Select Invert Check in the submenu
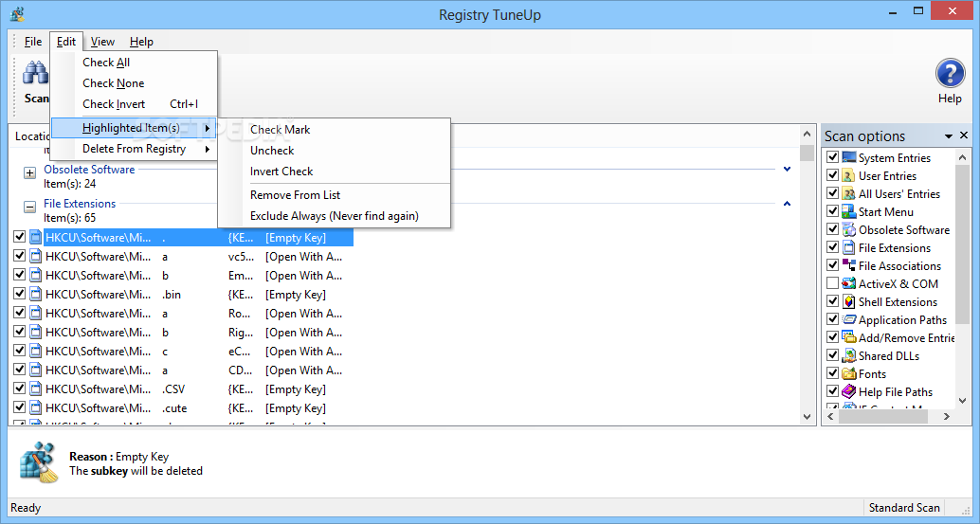The width and height of the screenshot is (980, 524). click(x=334, y=172)
